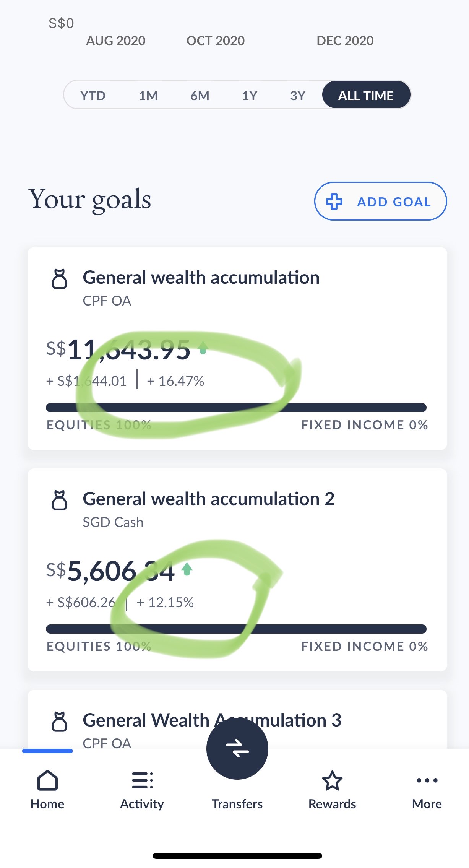Select the ALL TIME range
The height and width of the screenshot is (868, 469).
click(x=366, y=95)
